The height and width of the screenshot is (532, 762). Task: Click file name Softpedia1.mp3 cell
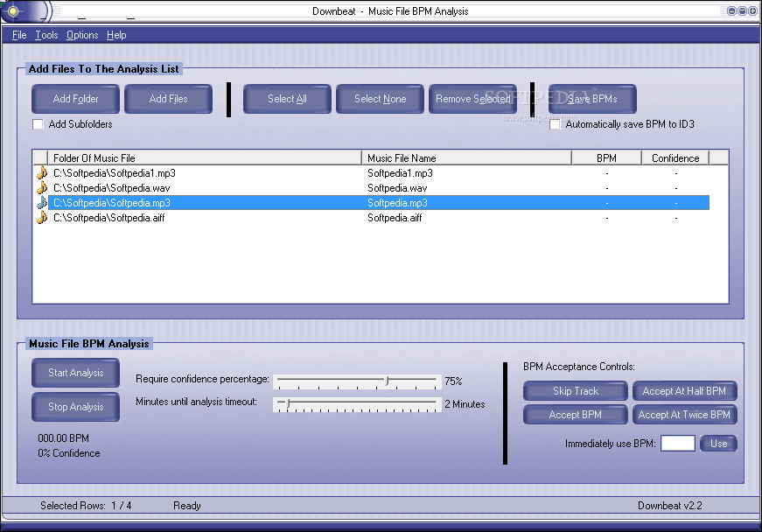pyautogui.click(x=400, y=173)
